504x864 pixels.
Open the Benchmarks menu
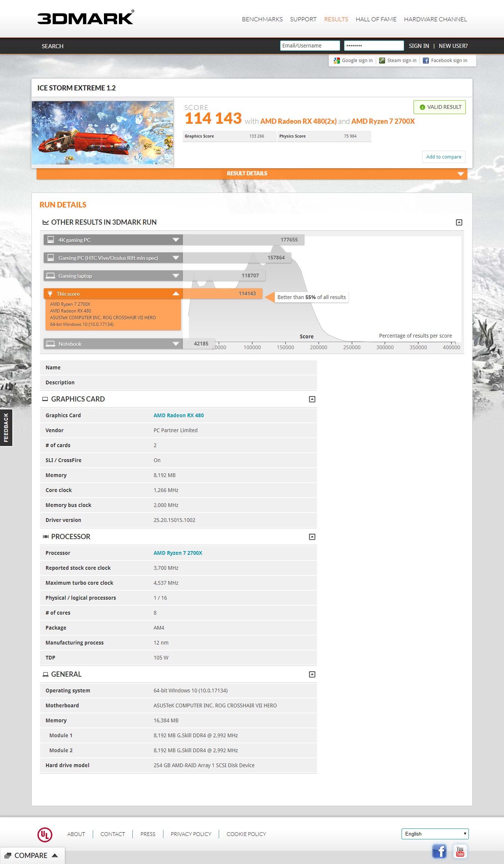(262, 19)
